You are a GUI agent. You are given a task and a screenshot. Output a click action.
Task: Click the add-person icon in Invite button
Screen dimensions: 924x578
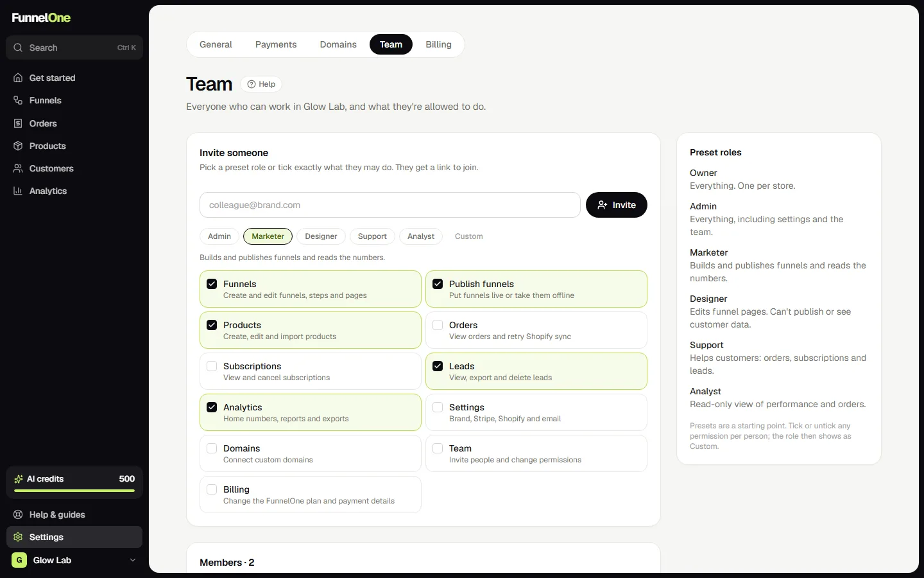pos(602,205)
